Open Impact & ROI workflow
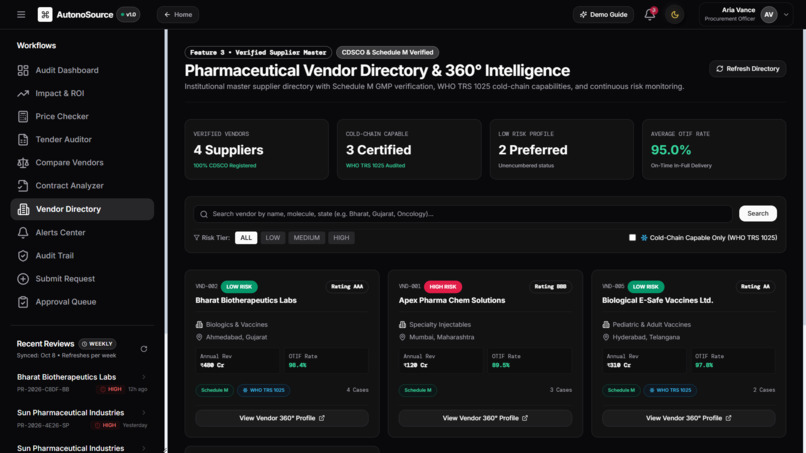The image size is (806, 453). point(82,93)
